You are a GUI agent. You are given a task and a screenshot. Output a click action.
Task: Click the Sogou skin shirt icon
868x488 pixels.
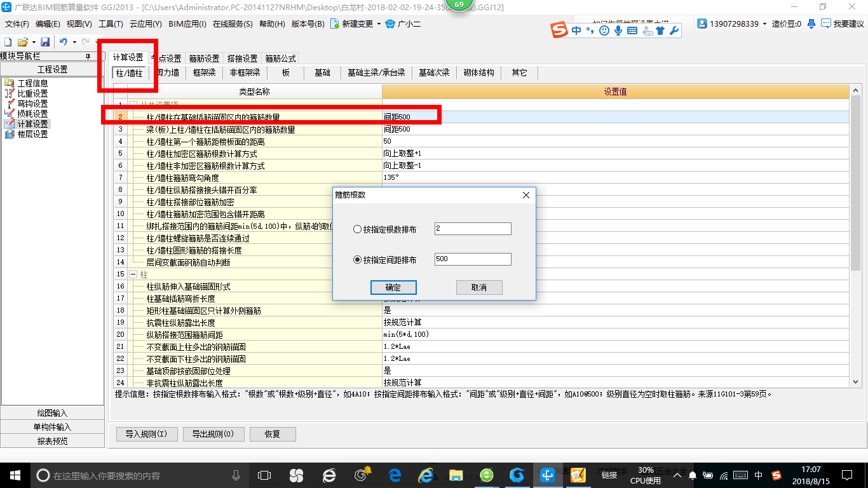coord(660,30)
